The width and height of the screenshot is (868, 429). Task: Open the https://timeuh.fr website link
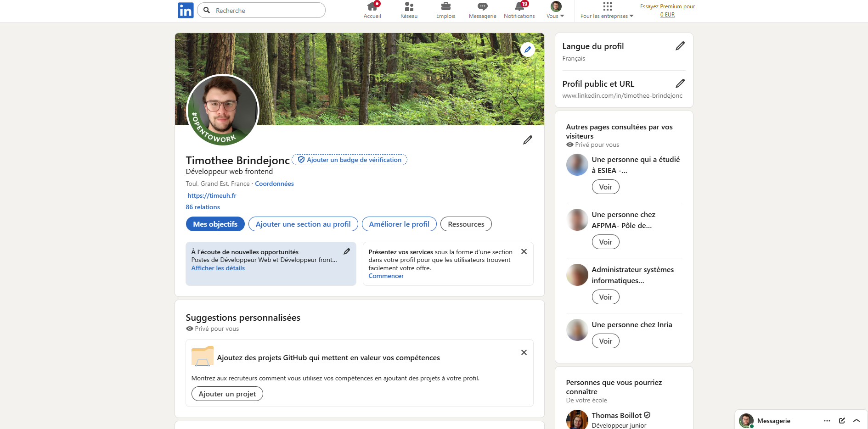[212, 195]
